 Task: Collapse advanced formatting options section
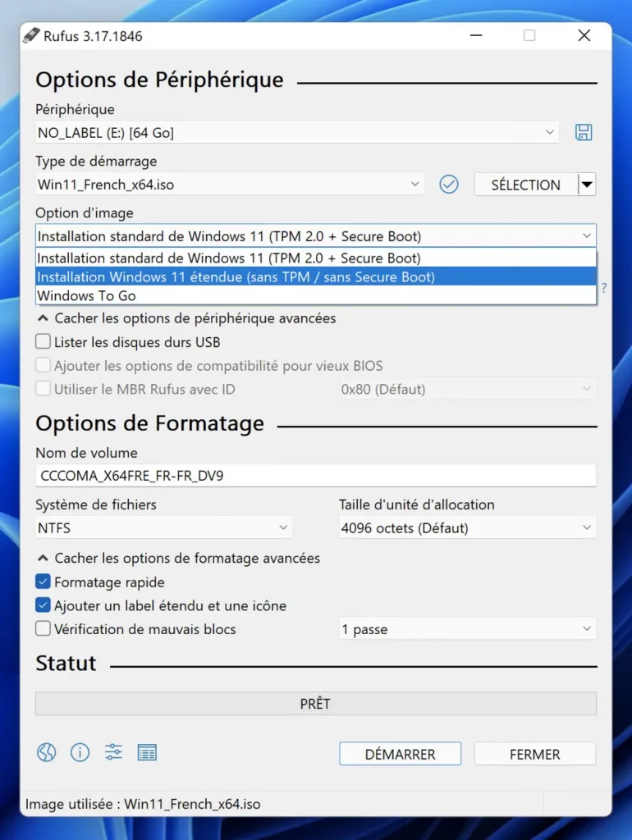click(x=179, y=559)
